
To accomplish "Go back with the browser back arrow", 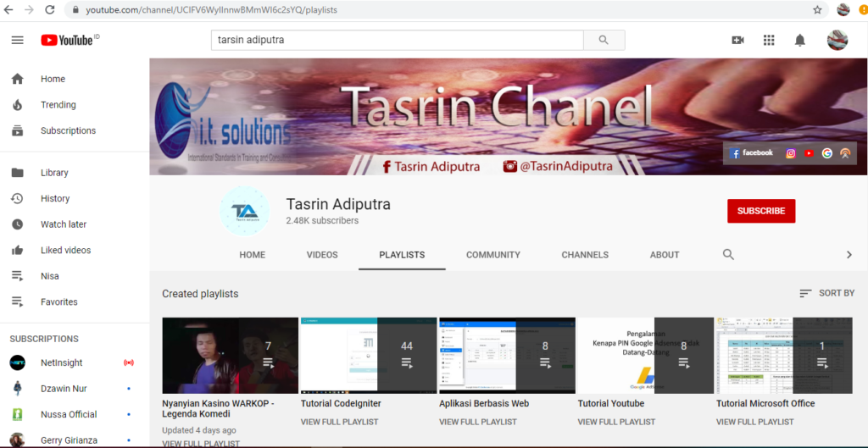I will (x=8, y=10).
